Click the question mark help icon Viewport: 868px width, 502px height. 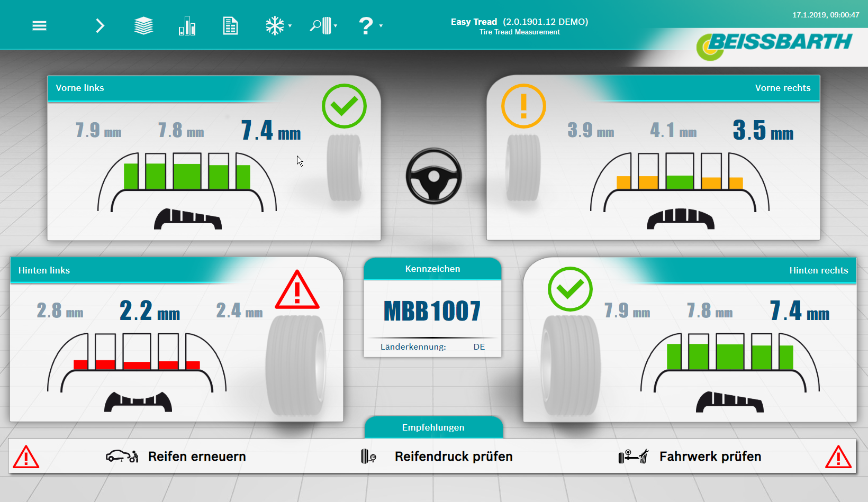coord(365,25)
